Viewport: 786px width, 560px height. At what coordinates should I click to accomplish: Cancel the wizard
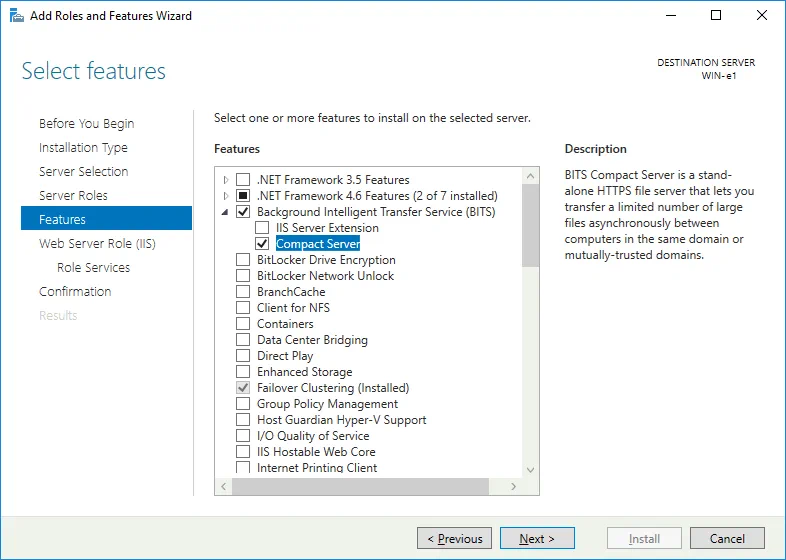[x=727, y=538]
